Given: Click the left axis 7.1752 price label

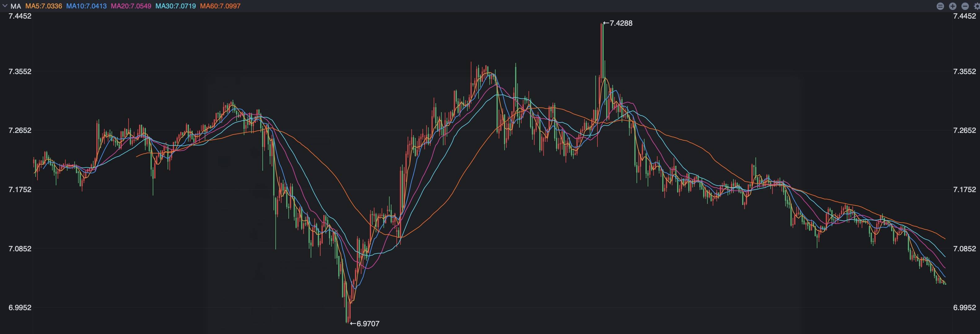Looking at the screenshot, I should 20,189.
